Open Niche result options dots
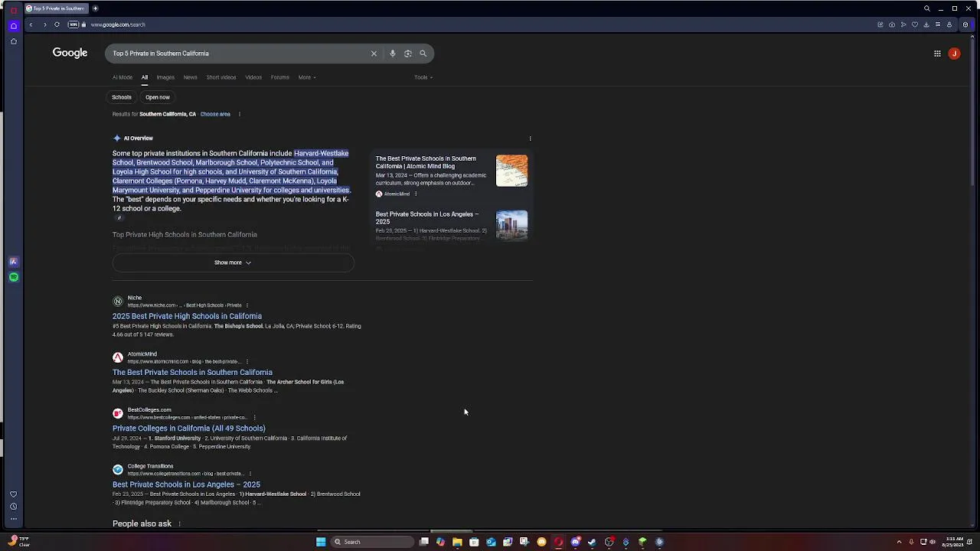980x551 pixels. (247, 305)
